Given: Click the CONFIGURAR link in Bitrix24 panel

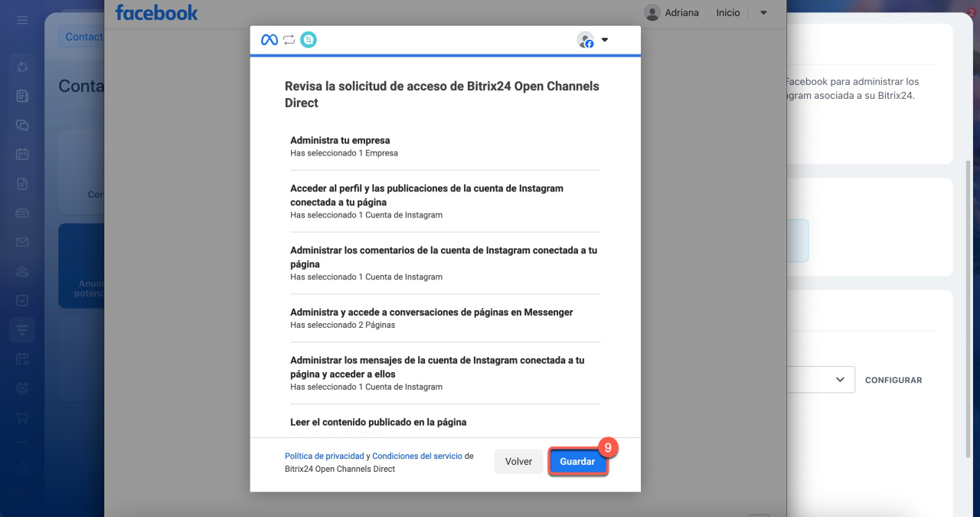Looking at the screenshot, I should pyautogui.click(x=893, y=380).
